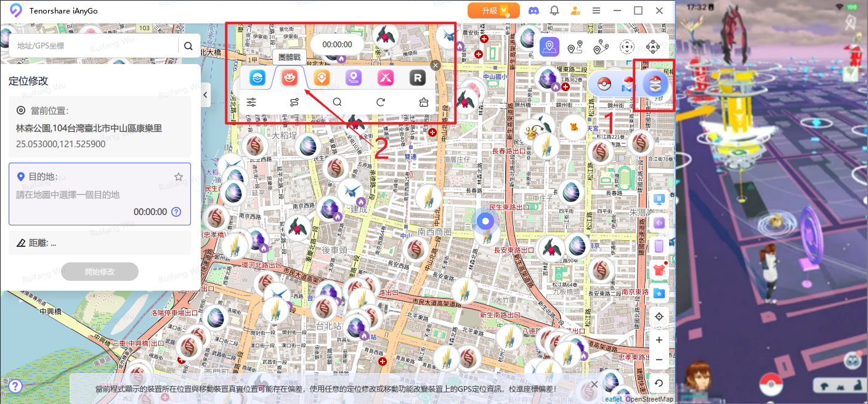The width and height of the screenshot is (868, 404).
Task: Click the Pokéball-on-map icon
Action: (628, 85)
